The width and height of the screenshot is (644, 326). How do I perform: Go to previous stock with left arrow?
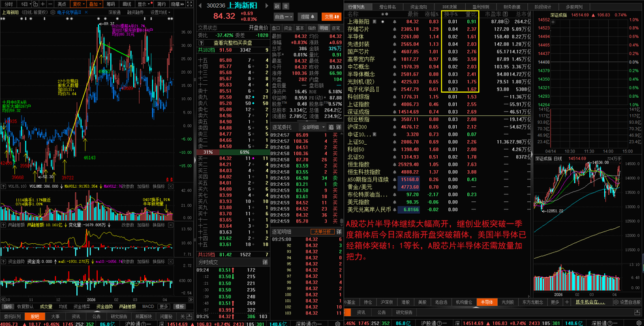click(200, 6)
